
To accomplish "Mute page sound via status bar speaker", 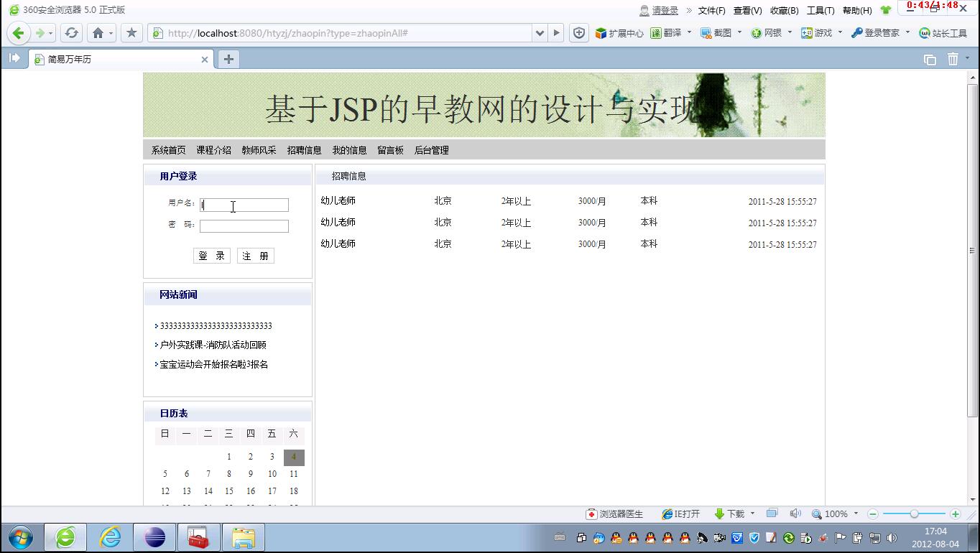I will (795, 513).
